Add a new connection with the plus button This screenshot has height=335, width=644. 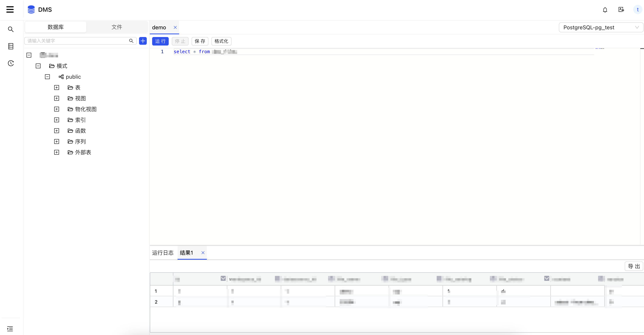(143, 41)
